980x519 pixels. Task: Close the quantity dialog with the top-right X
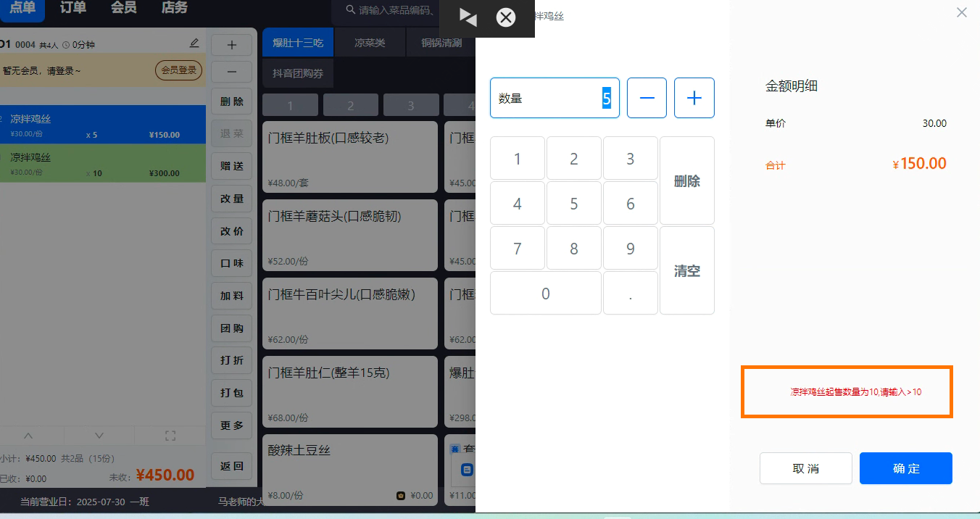tap(962, 12)
